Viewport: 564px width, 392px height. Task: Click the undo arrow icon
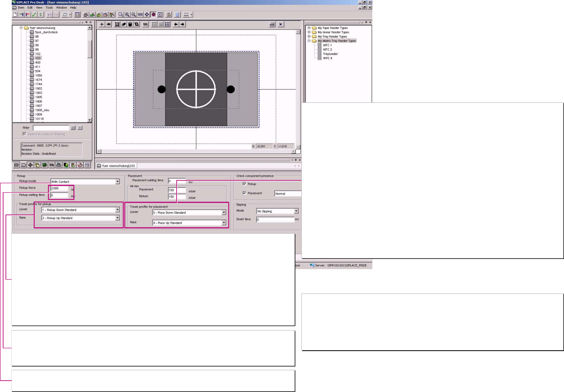(x=49, y=15)
